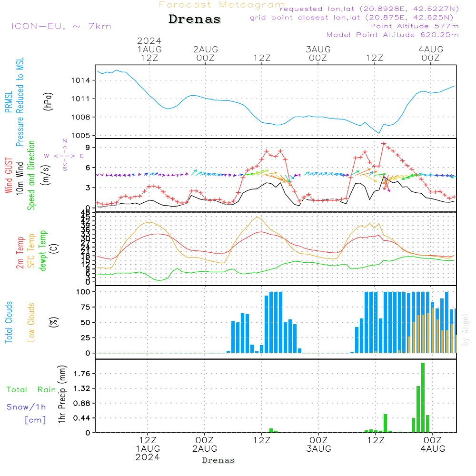Viewport: 476px width, 476px height.
Task: Click the 'Model Point Altitude 620.25m' text
Action: pyautogui.click(x=393, y=35)
